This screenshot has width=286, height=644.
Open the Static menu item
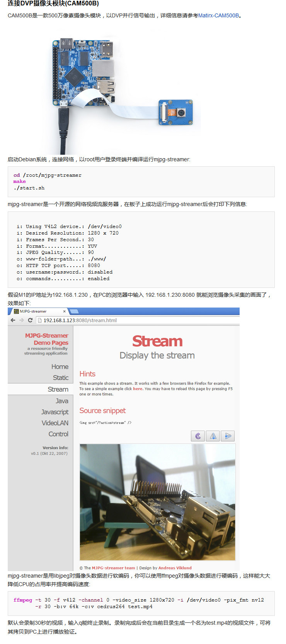(61, 378)
